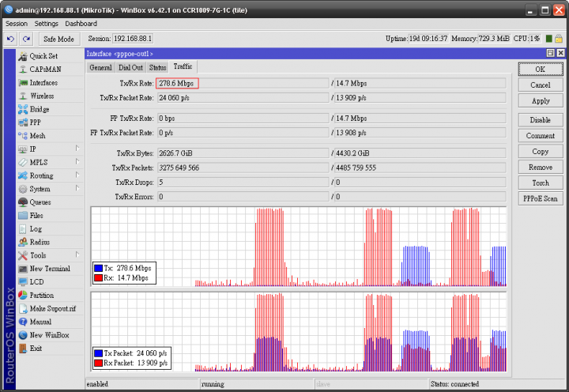
Task: Switch to the Status tab
Action: coord(157,67)
